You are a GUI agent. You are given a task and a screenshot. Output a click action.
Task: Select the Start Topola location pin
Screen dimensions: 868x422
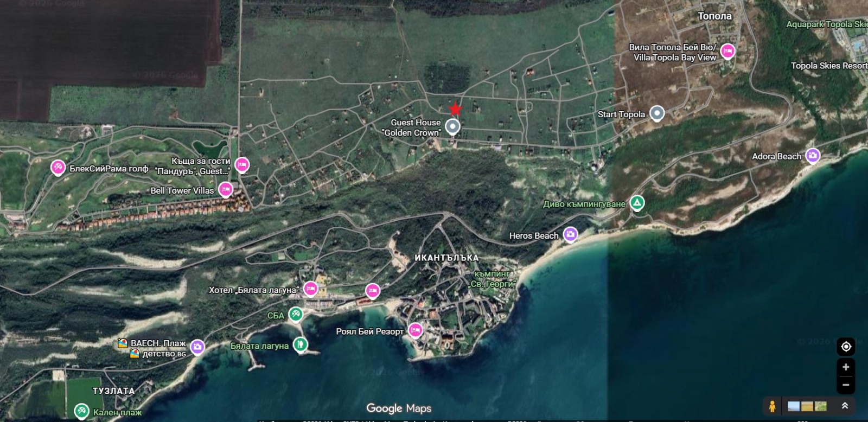(657, 113)
